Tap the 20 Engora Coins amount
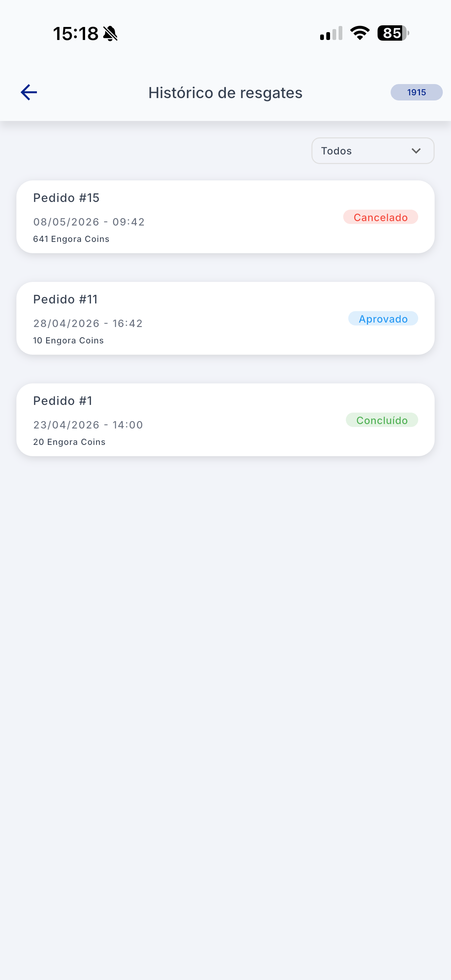 point(69,442)
